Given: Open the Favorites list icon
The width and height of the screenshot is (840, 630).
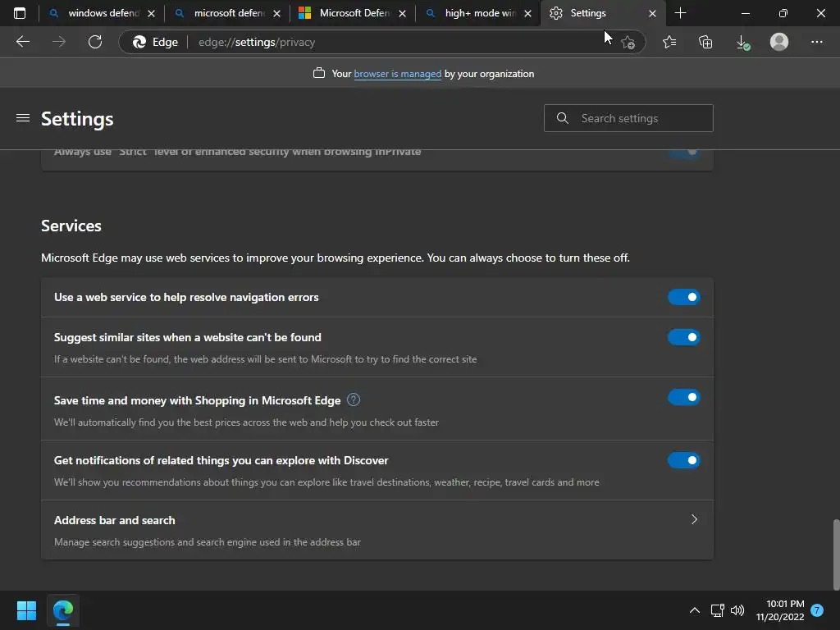Looking at the screenshot, I should [669, 42].
